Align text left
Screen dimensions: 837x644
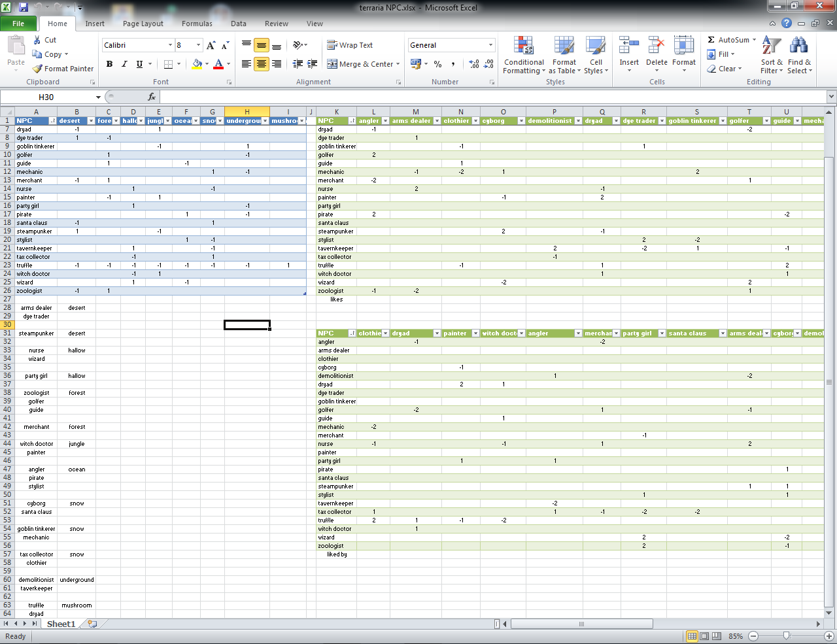click(247, 64)
